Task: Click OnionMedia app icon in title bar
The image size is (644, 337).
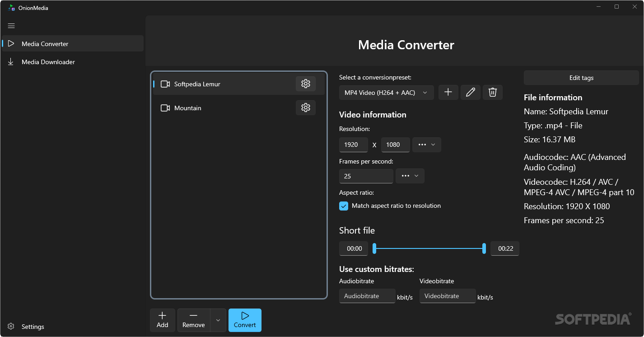Action: [12, 8]
